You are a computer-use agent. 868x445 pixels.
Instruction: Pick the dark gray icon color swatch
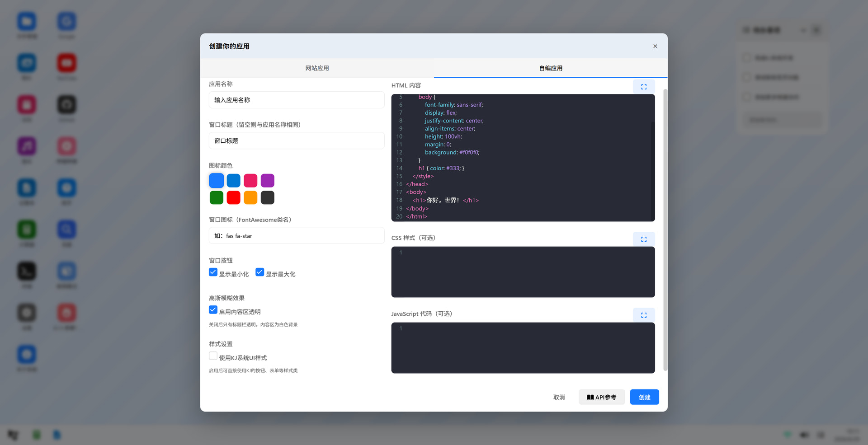[268, 197]
